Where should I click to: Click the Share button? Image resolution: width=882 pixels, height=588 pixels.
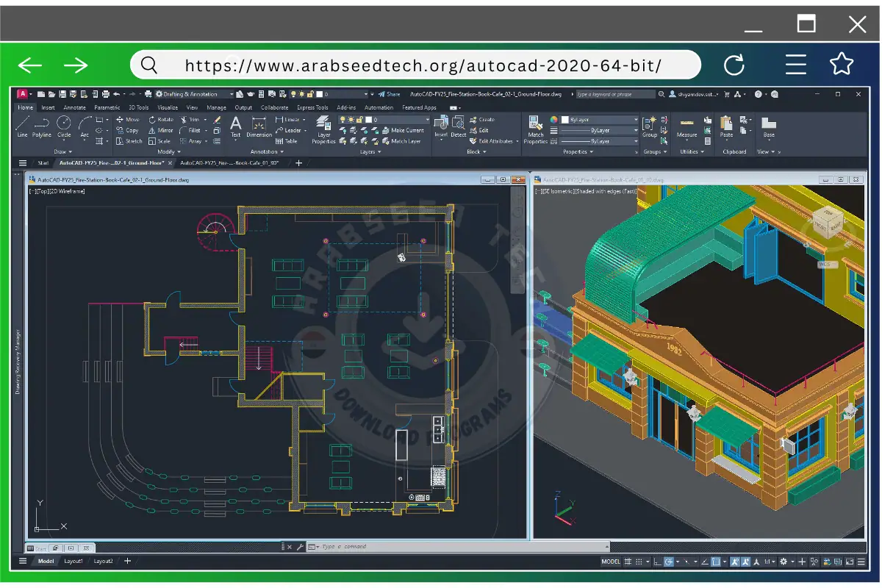pos(390,94)
